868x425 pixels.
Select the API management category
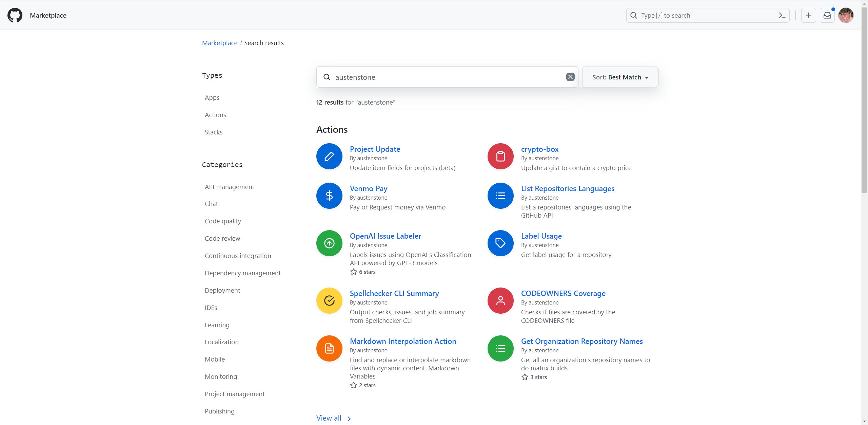229,187
